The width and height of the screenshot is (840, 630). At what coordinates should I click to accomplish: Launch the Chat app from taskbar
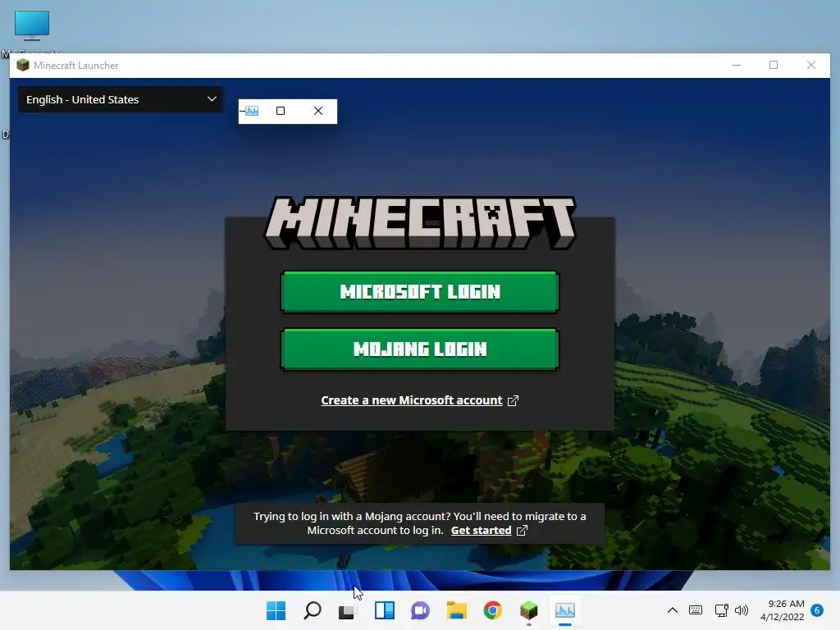420,610
